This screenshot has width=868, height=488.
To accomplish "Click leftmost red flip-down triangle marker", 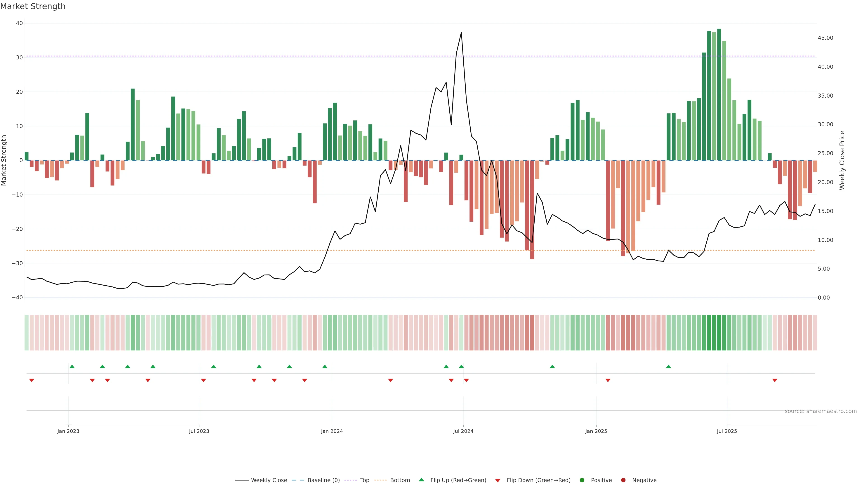I will 32,380.
